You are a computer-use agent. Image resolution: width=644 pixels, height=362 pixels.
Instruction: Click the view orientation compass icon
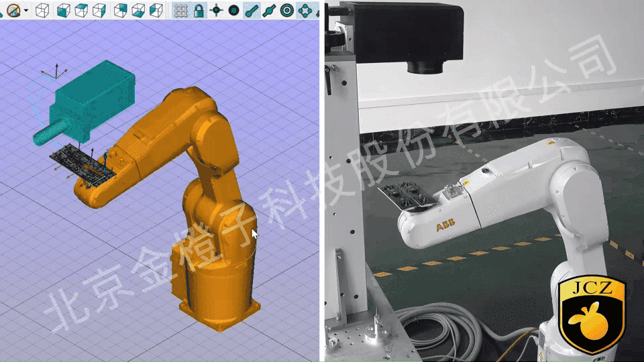click(13, 10)
